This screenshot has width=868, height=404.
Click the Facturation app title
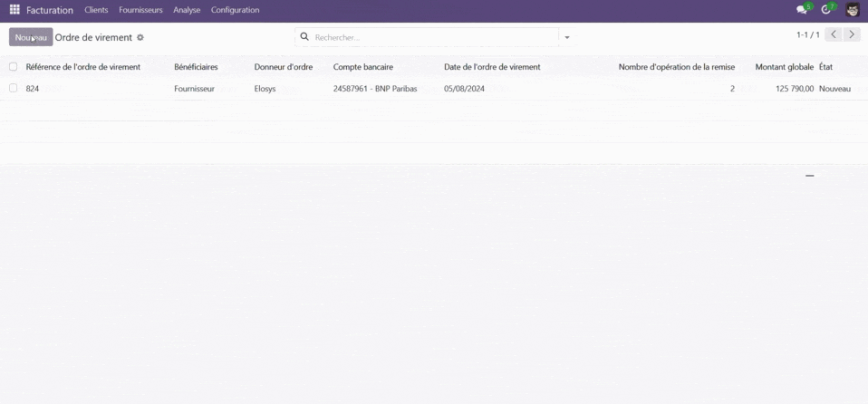50,10
